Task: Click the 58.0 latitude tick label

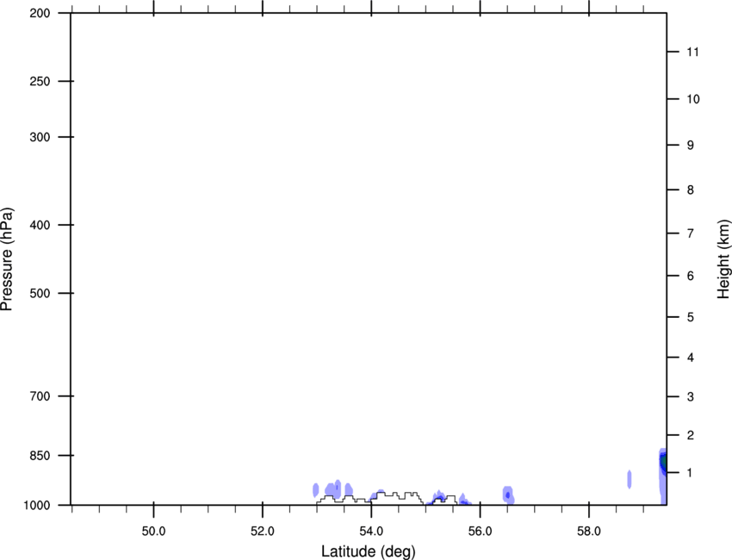Action: [x=589, y=532]
